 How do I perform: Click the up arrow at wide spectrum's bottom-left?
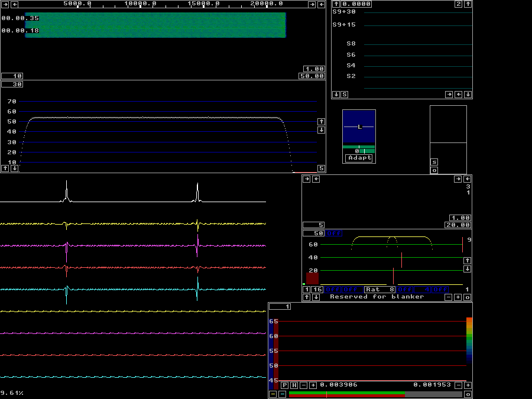[5, 168]
